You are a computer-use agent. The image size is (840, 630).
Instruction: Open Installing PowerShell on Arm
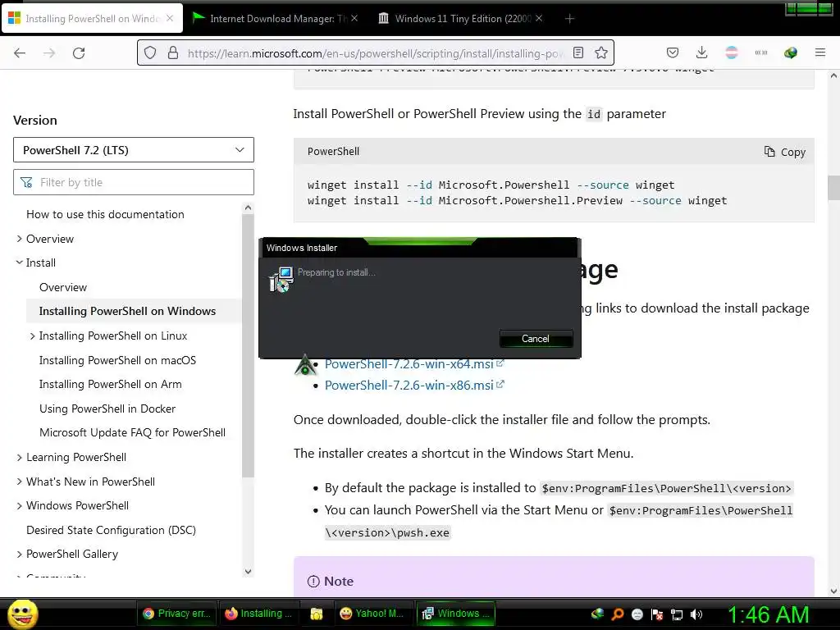111,384
